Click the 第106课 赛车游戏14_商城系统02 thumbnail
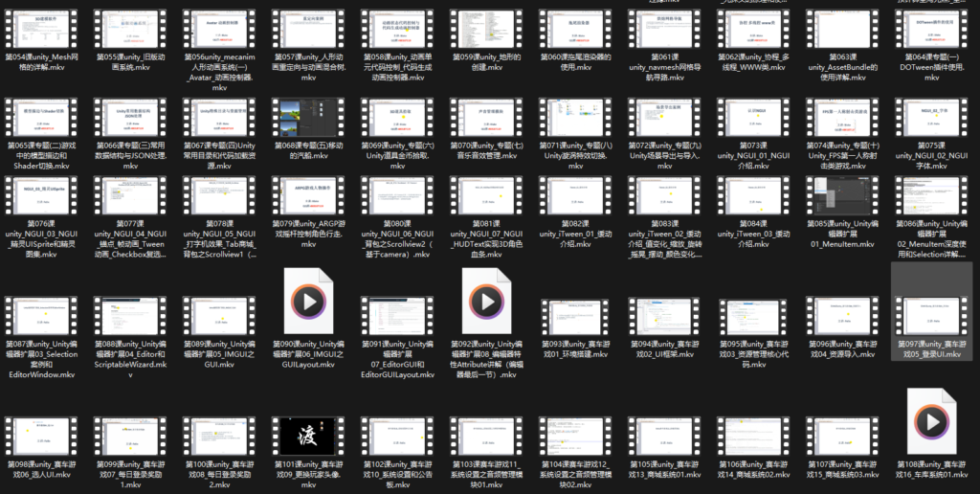Image resolution: width=980 pixels, height=494 pixels. [x=753, y=437]
